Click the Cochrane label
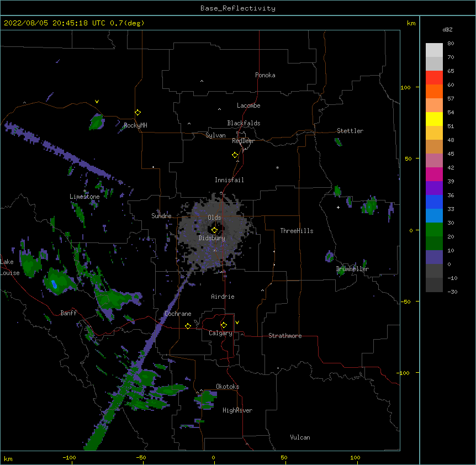The image size is (476, 465). [x=178, y=314]
